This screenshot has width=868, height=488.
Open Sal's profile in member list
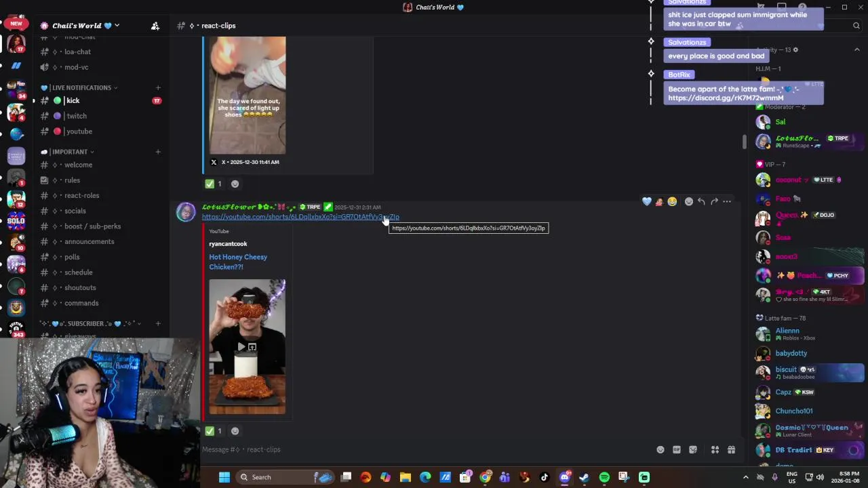point(780,122)
